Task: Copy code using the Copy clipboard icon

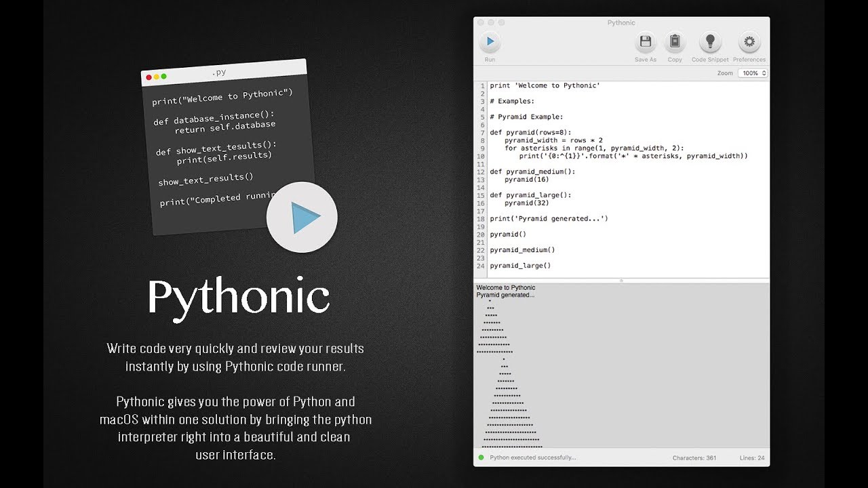Action: coord(675,42)
